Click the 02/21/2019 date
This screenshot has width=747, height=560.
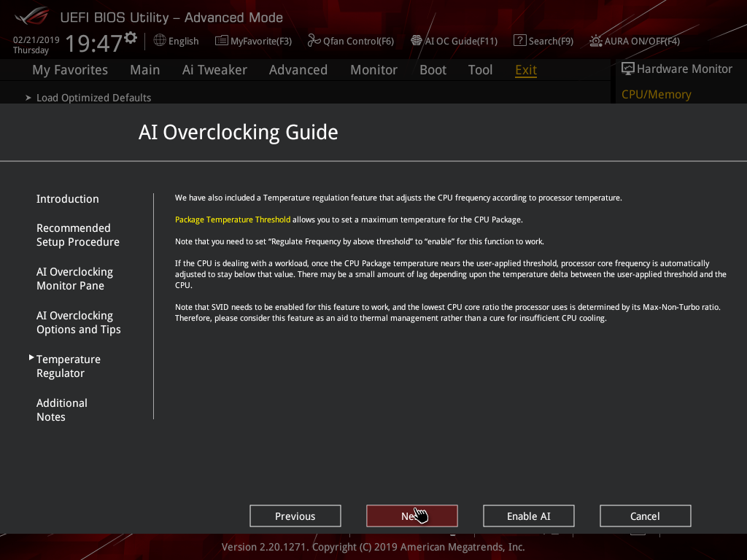point(36,40)
